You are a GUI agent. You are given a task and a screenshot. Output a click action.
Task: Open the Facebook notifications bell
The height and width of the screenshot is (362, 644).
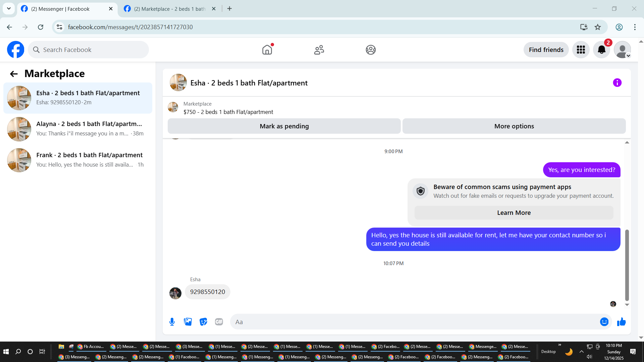[601, 50]
